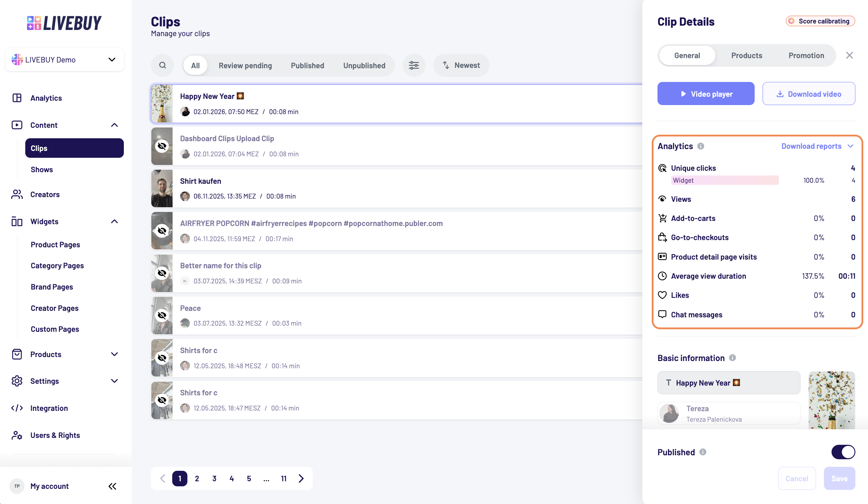Click the Product detail page visits icon
The width and height of the screenshot is (868, 504).
(662, 257)
